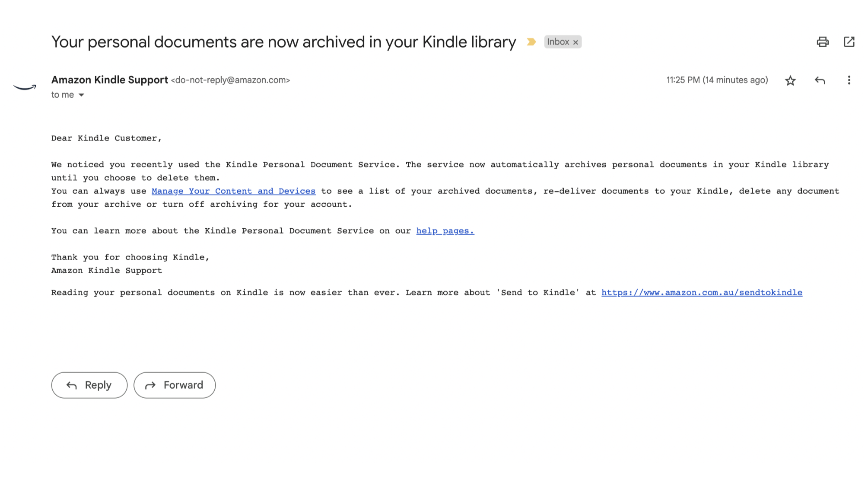Expand the sender details dropdown
This screenshot has height=486, width=868.
[81, 95]
